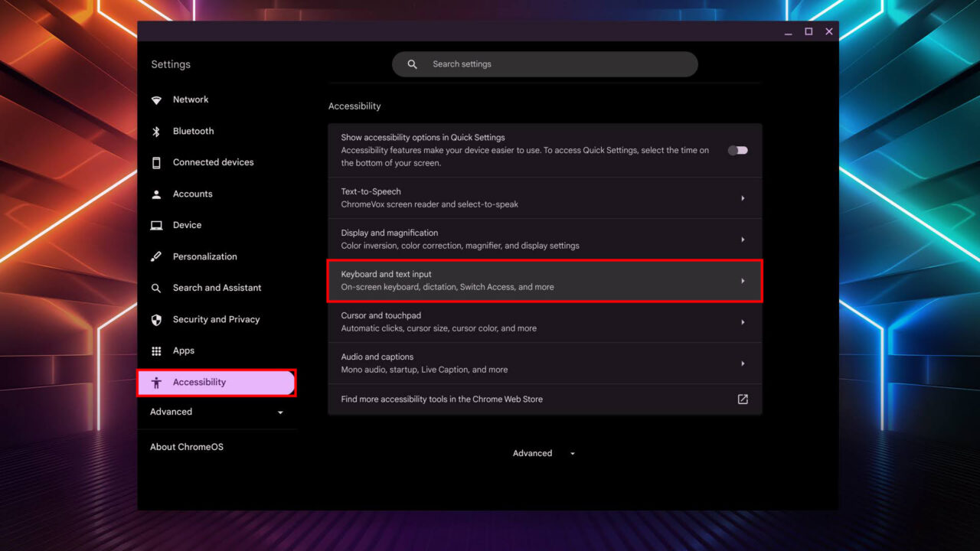
Task: Open About ChromeOS from the sidebar
Action: (186, 446)
